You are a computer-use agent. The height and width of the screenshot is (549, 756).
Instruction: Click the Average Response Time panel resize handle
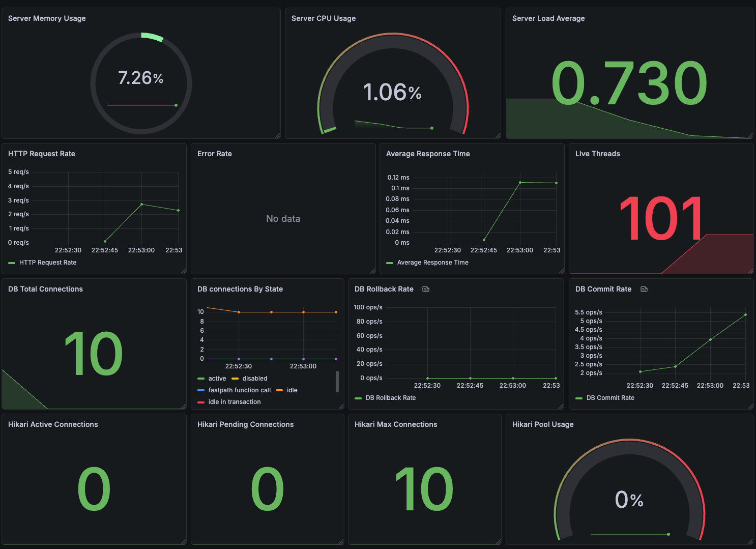click(x=562, y=271)
